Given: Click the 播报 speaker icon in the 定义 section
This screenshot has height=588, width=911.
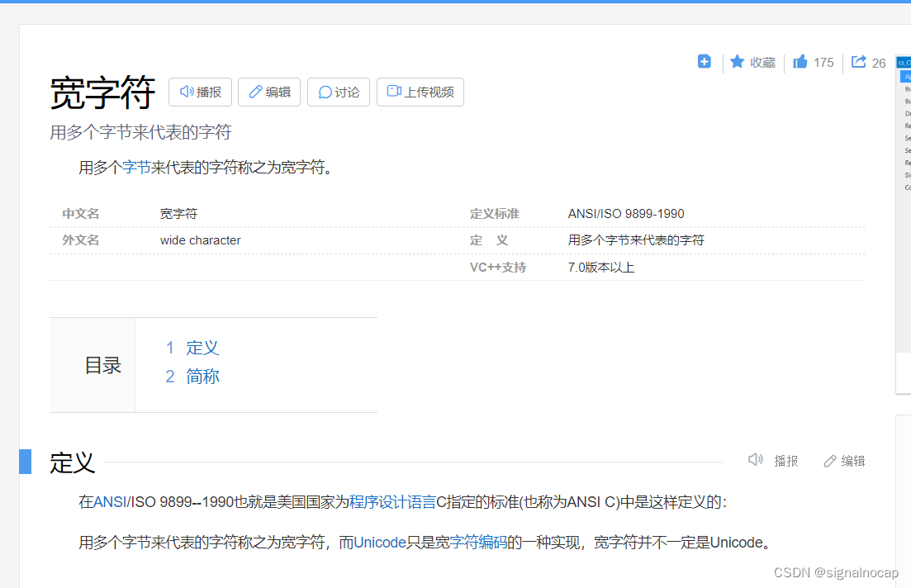Looking at the screenshot, I should 756,461.
